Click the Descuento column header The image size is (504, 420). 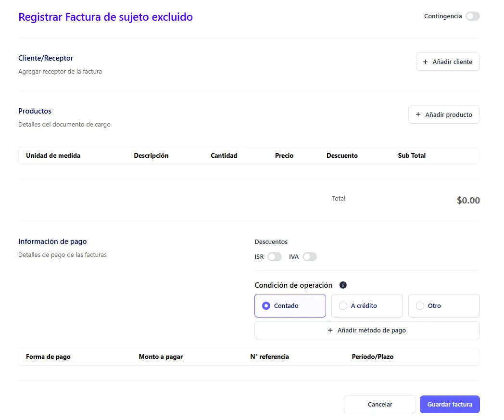click(342, 156)
